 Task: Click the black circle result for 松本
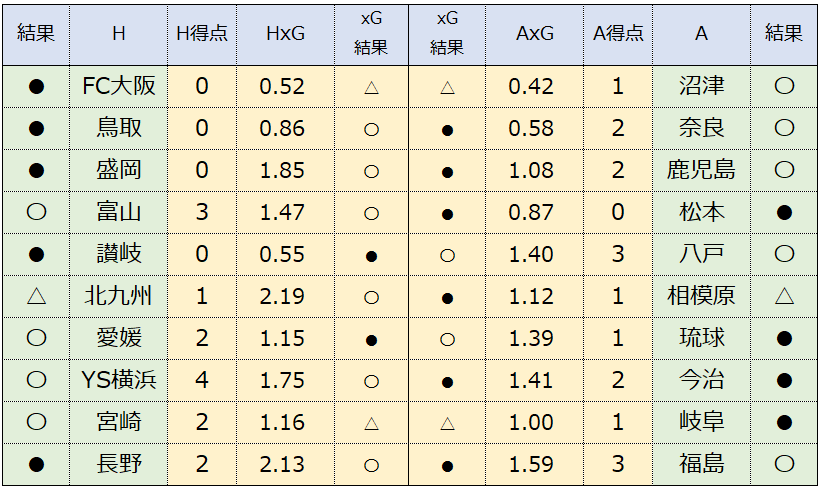click(x=784, y=213)
